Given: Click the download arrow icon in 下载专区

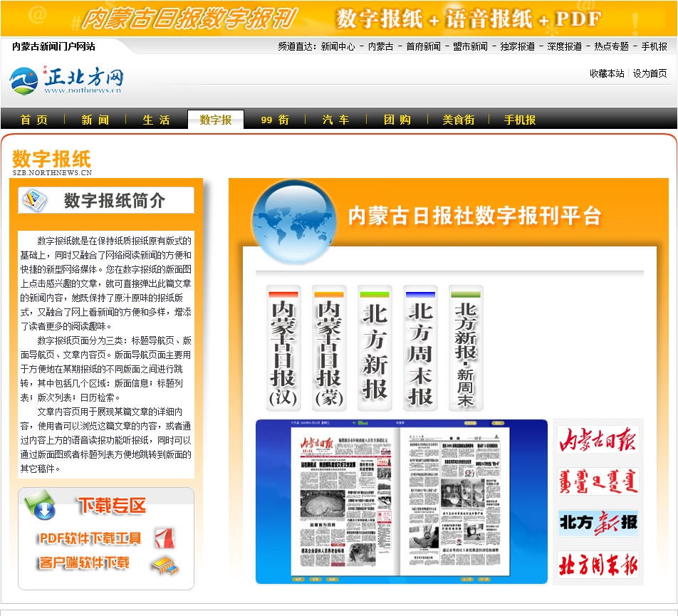Looking at the screenshot, I should (40, 505).
